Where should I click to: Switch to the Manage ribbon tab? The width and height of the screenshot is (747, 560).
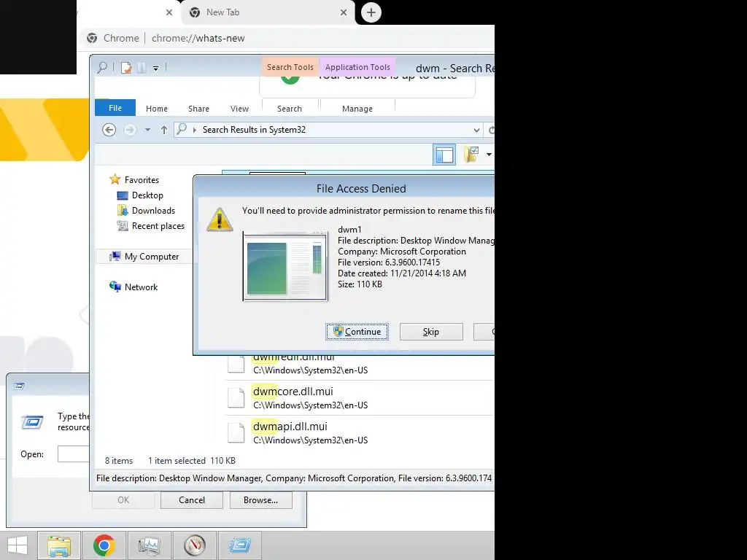coord(357,109)
